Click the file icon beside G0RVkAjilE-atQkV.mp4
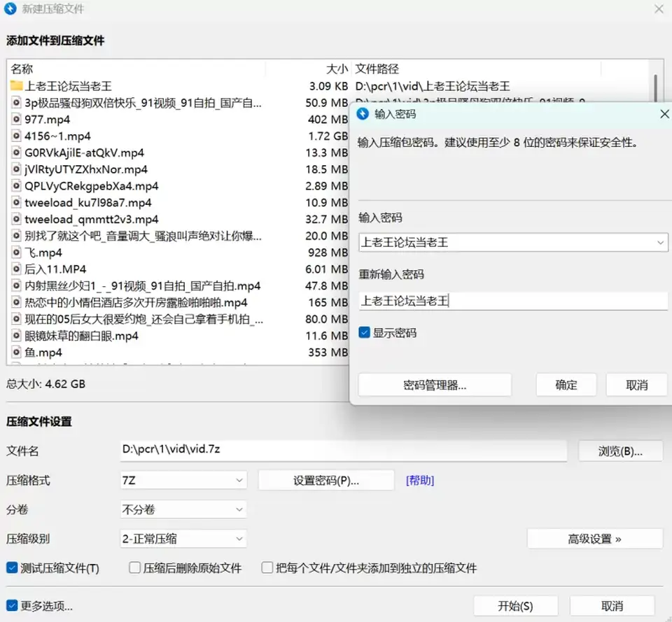Viewport: 672px width, 622px height. [16, 153]
